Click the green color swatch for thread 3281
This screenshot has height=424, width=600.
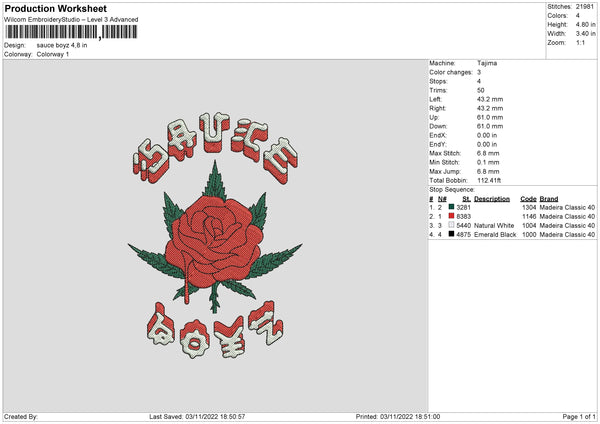(x=451, y=207)
